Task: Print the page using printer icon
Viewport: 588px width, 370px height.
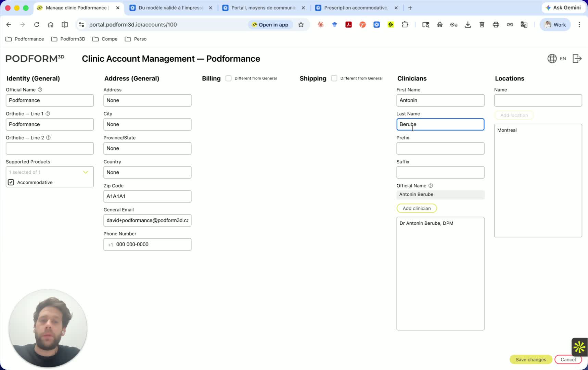Action: [x=496, y=25]
